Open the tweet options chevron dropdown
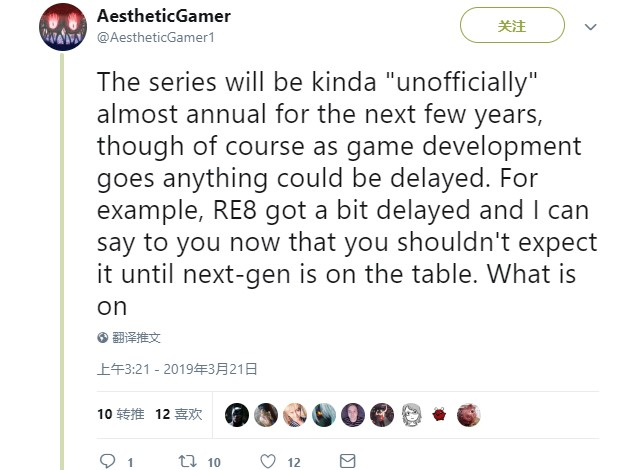This screenshot has width=628, height=470. pyautogui.click(x=591, y=27)
